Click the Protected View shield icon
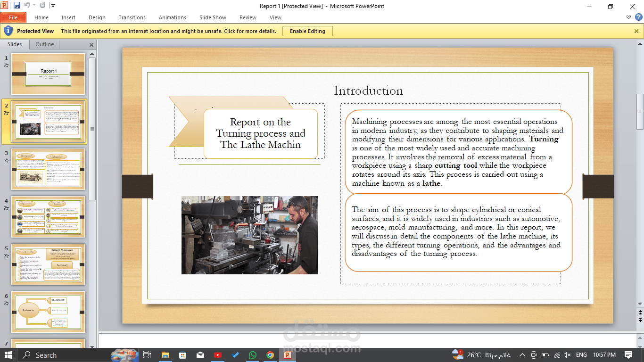Image resolution: width=644 pixels, height=362 pixels. (x=8, y=31)
